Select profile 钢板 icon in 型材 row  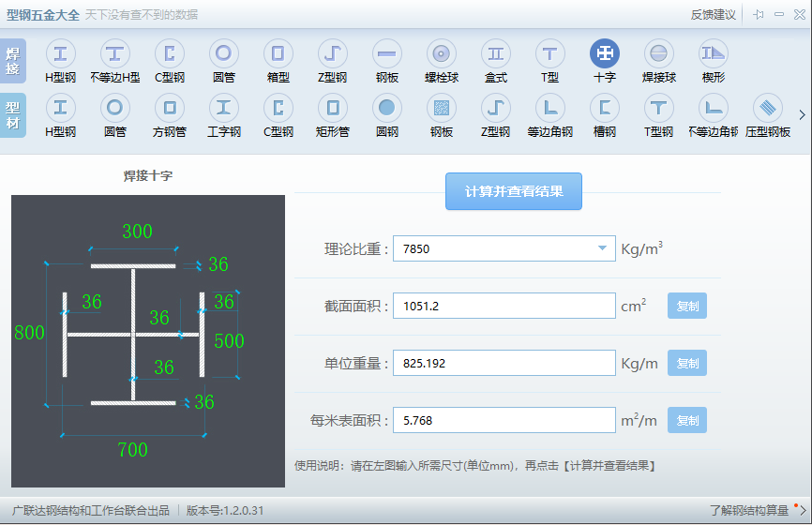point(442,108)
